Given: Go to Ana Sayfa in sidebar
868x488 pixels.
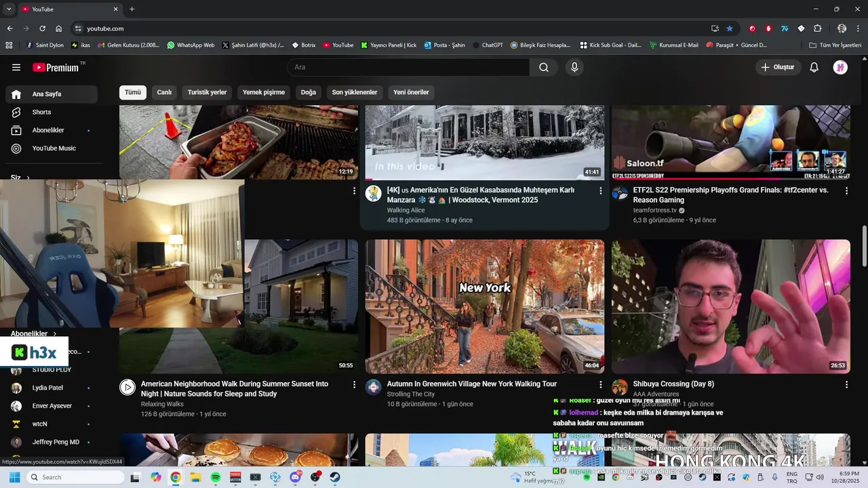Looking at the screenshot, I should coord(52,94).
